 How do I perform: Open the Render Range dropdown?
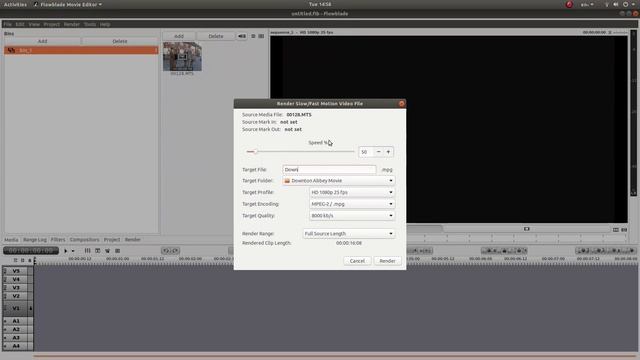[x=349, y=233]
